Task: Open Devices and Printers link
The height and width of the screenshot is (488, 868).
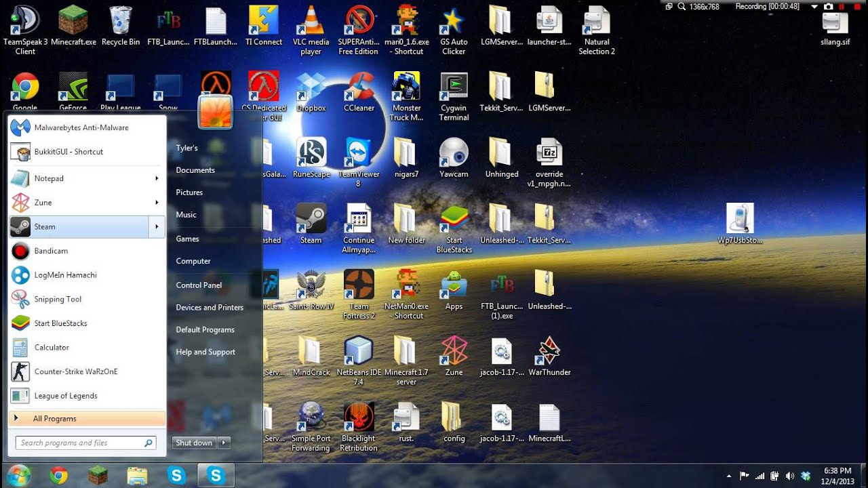Action: pyautogui.click(x=210, y=308)
